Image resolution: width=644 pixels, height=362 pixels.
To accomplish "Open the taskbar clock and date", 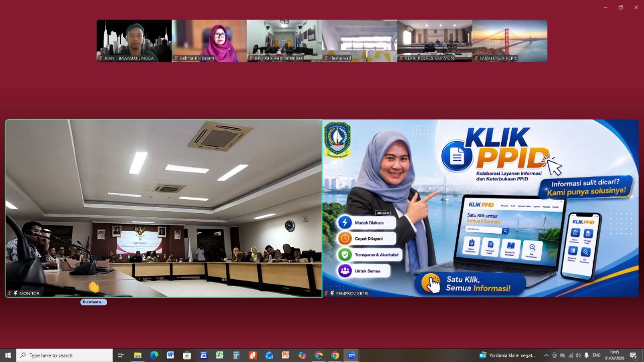I will [614, 355].
